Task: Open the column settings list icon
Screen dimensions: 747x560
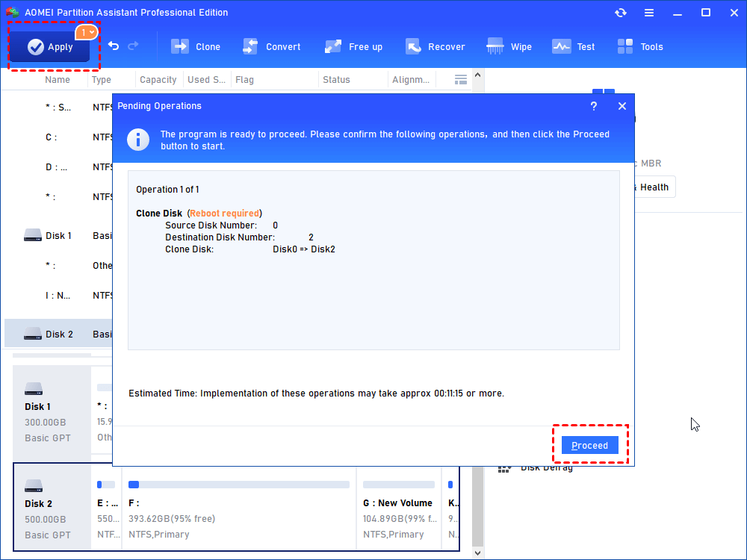Action: tap(461, 80)
